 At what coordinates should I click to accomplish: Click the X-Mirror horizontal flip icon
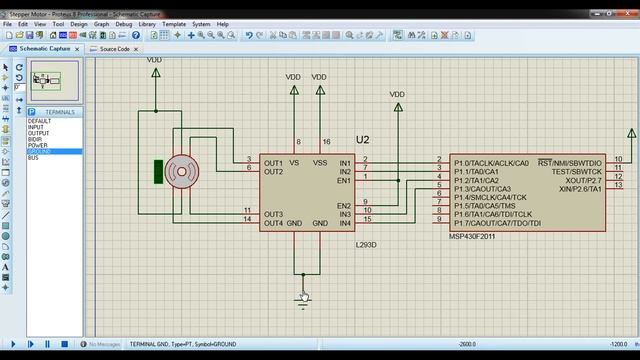coord(19,100)
